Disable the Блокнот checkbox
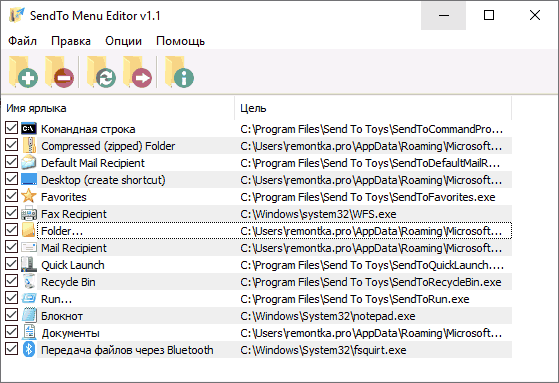Viewport: 559px width, 383px height. point(11,315)
